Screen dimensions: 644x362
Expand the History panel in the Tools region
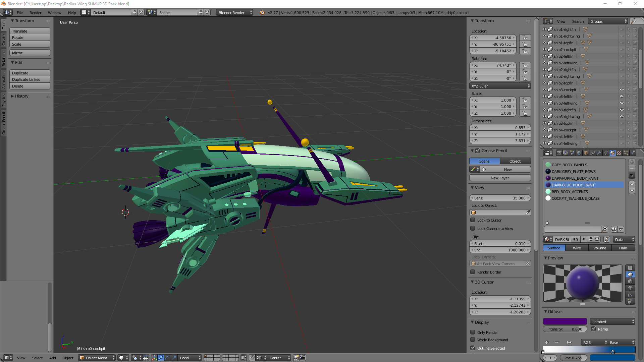click(x=21, y=96)
